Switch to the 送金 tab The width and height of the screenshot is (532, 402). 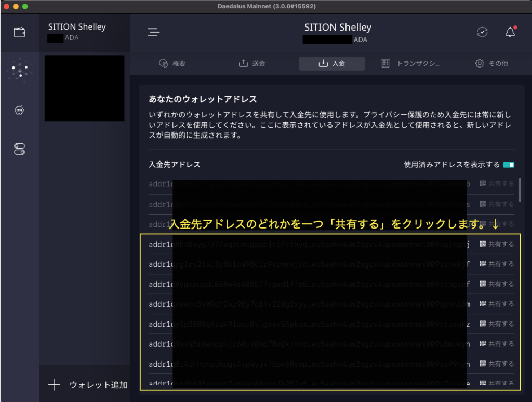(252, 63)
